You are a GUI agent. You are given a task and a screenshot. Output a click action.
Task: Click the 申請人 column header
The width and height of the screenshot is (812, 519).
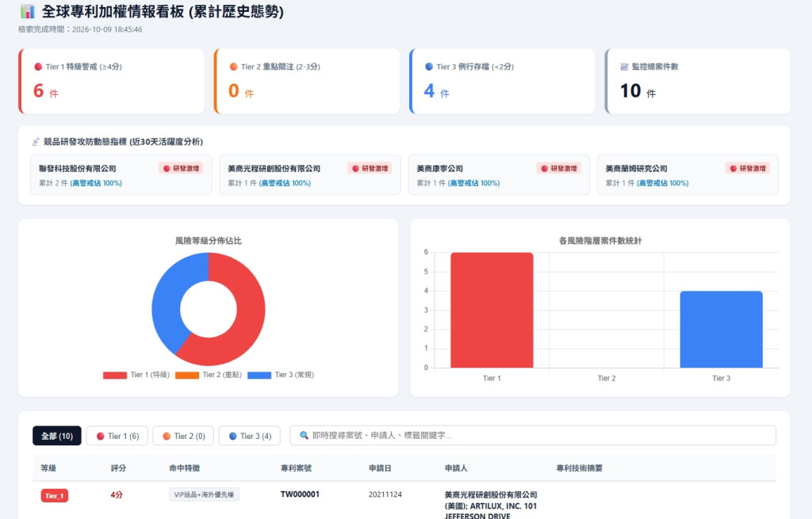(456, 468)
